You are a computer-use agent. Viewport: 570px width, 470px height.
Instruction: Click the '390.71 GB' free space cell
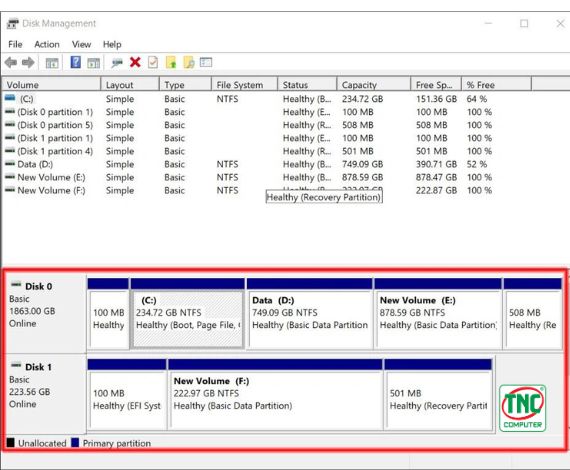pyautogui.click(x=436, y=164)
